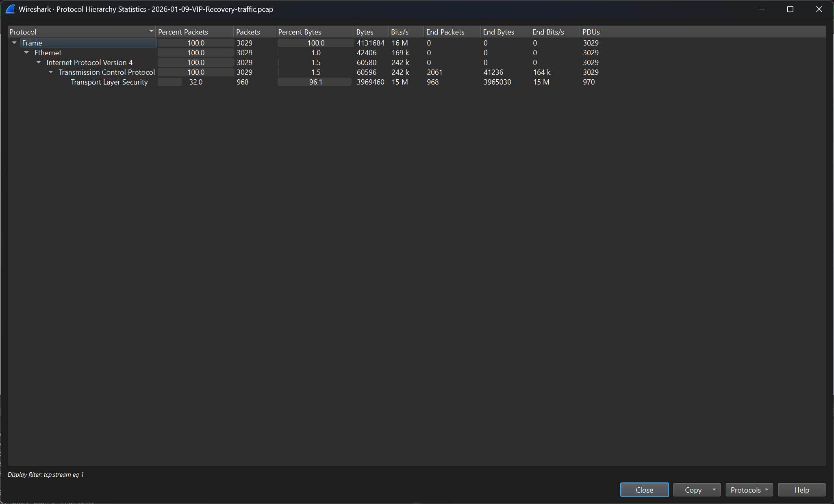
Task: Minimize the Protocol Hierarchy Statistics window
Action: point(762,9)
